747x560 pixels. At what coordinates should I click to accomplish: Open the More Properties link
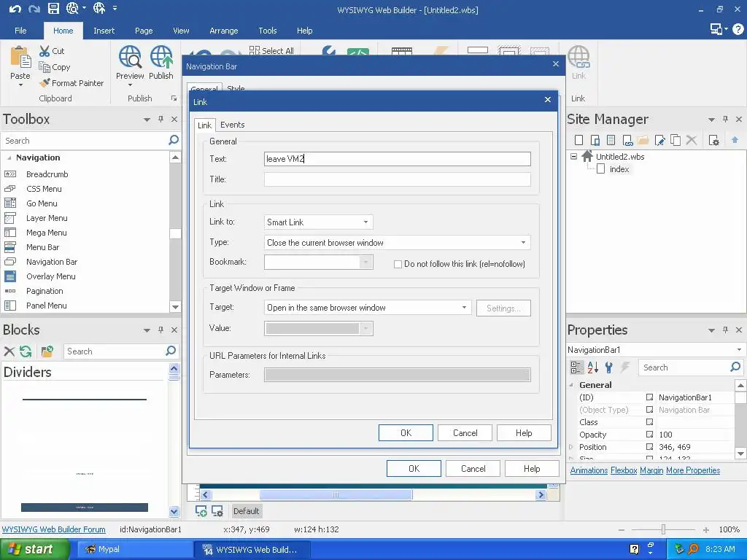coord(693,470)
